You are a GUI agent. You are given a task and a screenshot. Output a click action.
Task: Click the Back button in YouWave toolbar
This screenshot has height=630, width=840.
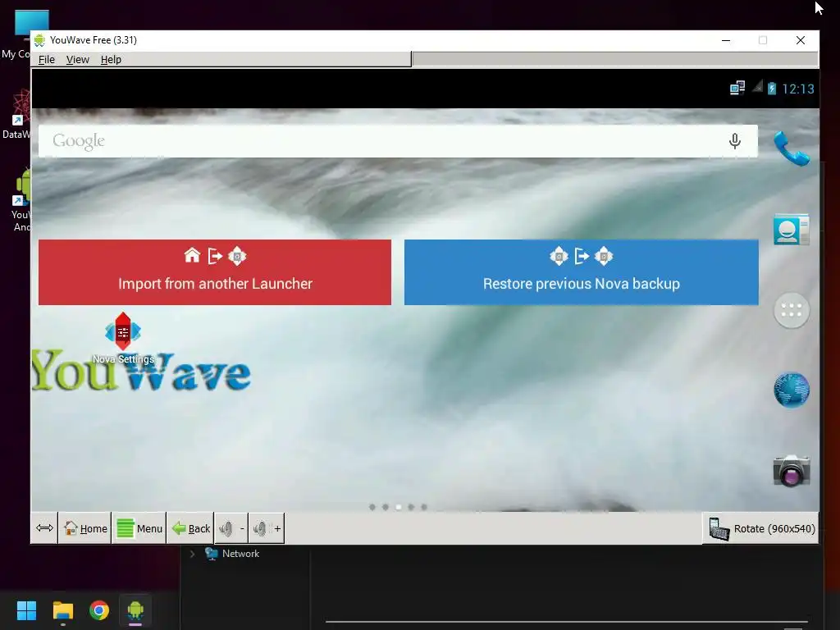tap(190, 529)
